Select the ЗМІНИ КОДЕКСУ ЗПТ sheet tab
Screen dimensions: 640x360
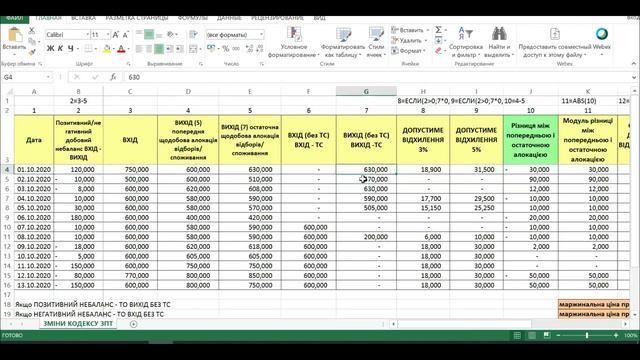pyautogui.click(x=78, y=324)
